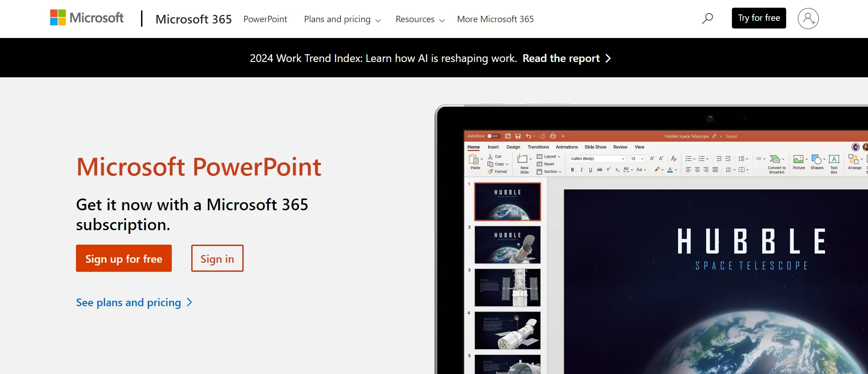Click the New Slide icon
The height and width of the screenshot is (374, 868).
522,159
